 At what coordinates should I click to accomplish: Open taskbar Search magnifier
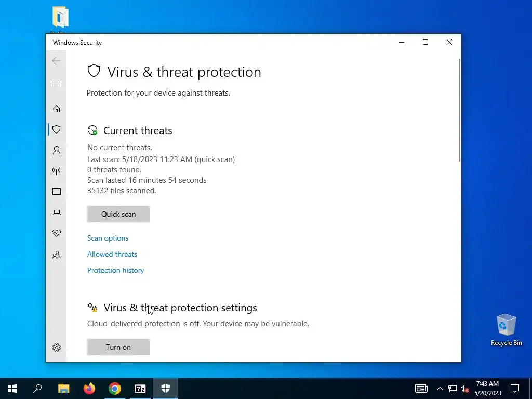[x=37, y=389]
